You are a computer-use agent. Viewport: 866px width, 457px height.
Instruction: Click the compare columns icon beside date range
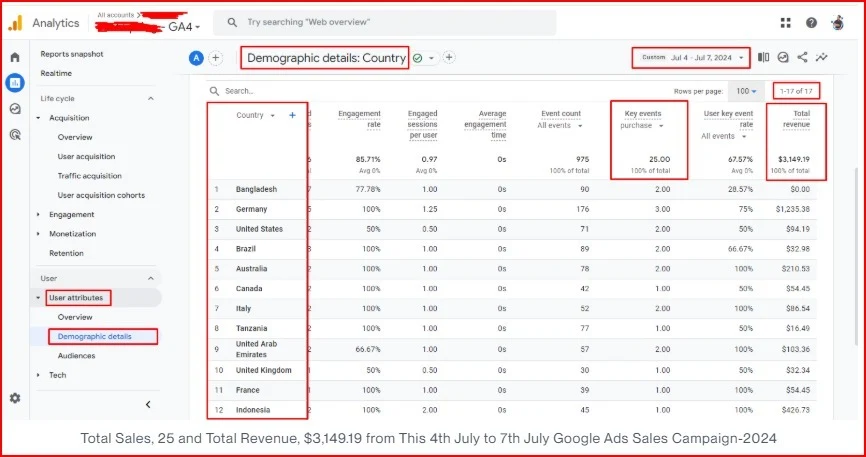click(763, 57)
